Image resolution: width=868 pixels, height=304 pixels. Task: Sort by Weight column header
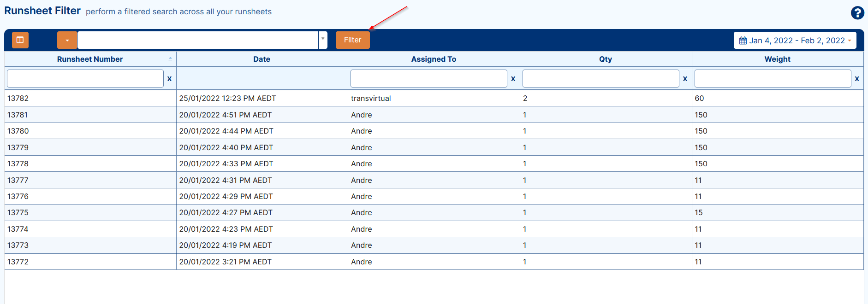click(778, 59)
